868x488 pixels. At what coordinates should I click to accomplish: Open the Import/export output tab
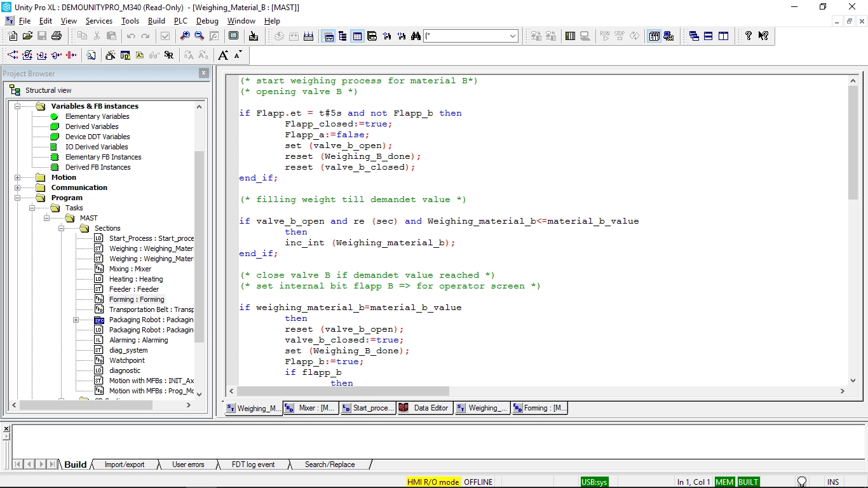point(125,464)
